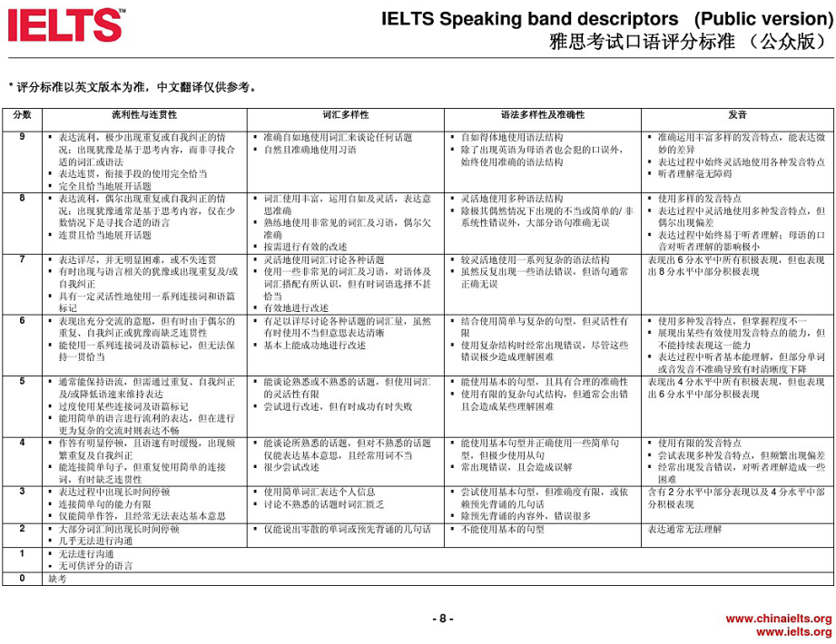
Task: Select the 分数 column header
Action: point(22,116)
